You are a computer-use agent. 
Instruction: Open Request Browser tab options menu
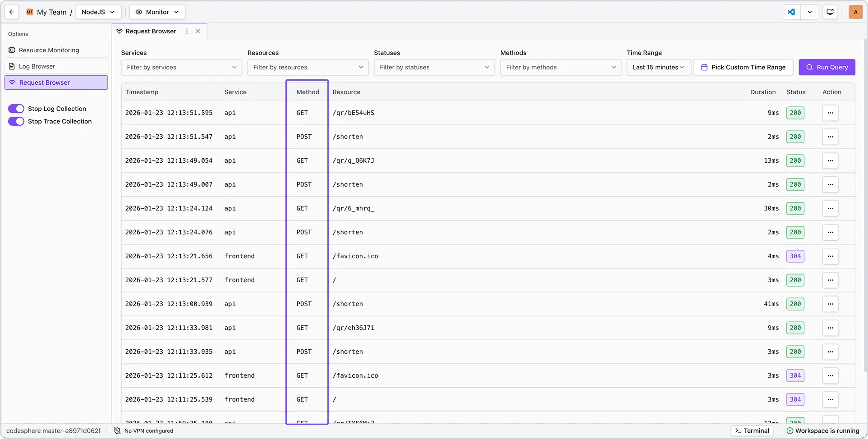(187, 31)
